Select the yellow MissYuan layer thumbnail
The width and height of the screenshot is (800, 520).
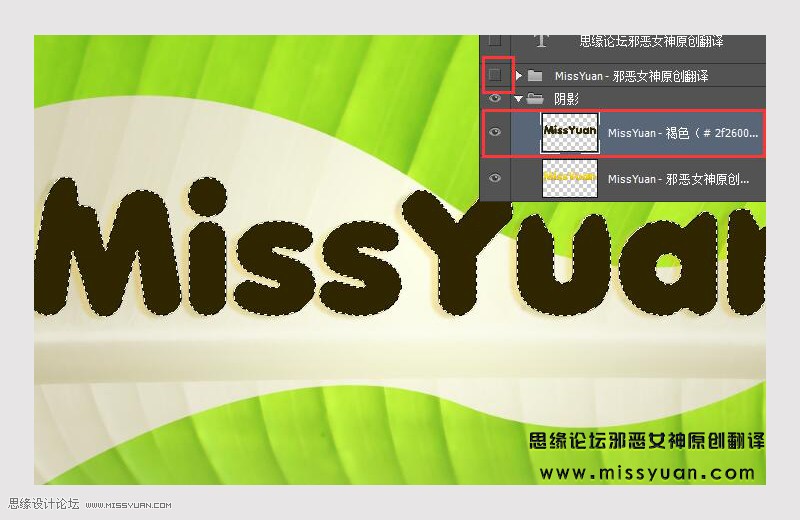pyautogui.click(x=570, y=179)
